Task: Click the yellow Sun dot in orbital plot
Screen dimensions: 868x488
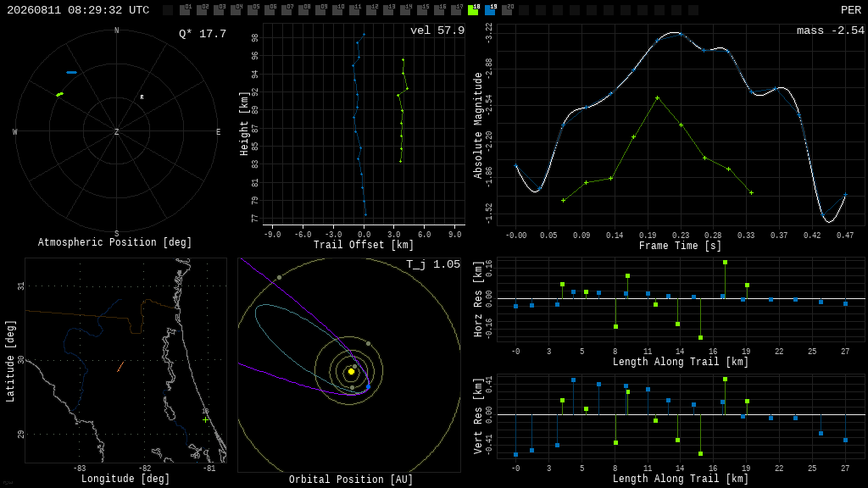Action: pos(351,372)
